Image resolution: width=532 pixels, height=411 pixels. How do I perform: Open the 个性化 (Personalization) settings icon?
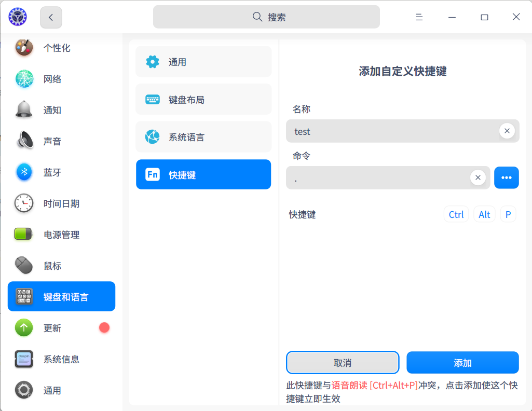[x=24, y=48]
